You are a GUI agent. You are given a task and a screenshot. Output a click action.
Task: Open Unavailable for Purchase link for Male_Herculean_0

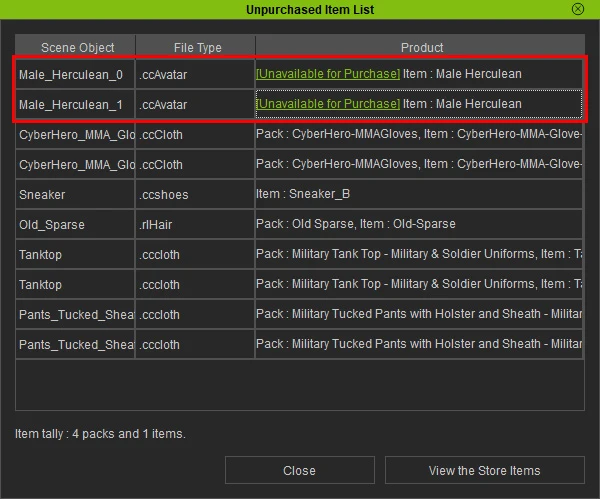[328, 74]
